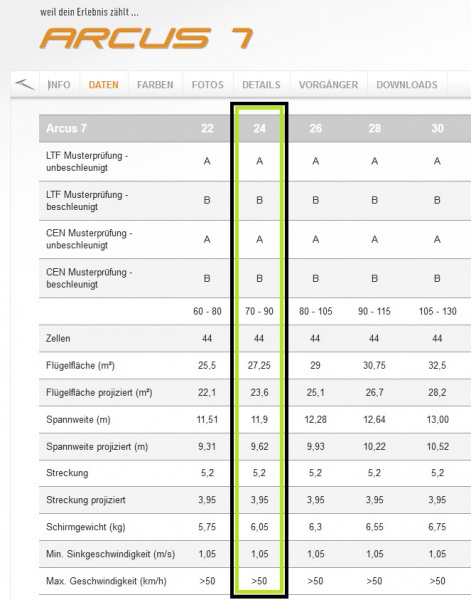Click size 22 column header
This screenshot has height=600, width=471.
pos(207,128)
